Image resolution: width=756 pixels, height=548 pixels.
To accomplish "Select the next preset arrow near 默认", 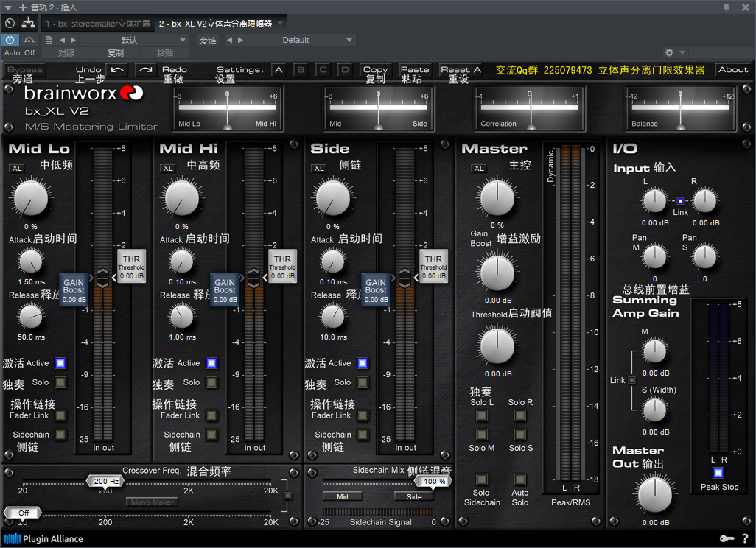I will tap(73, 40).
